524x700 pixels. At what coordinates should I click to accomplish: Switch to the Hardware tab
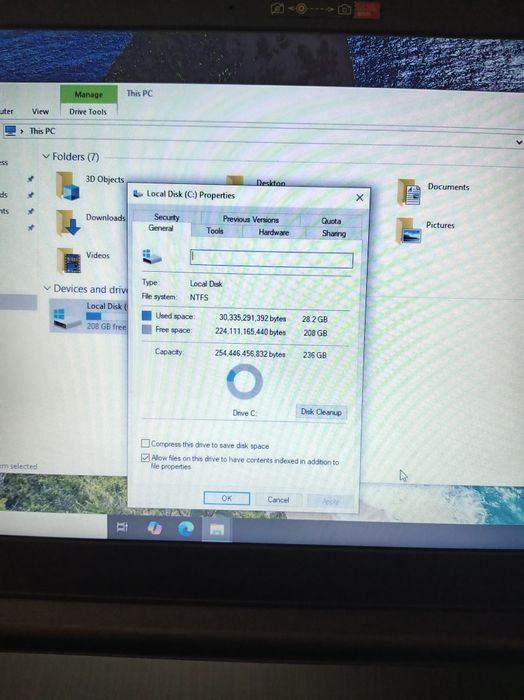tap(274, 232)
